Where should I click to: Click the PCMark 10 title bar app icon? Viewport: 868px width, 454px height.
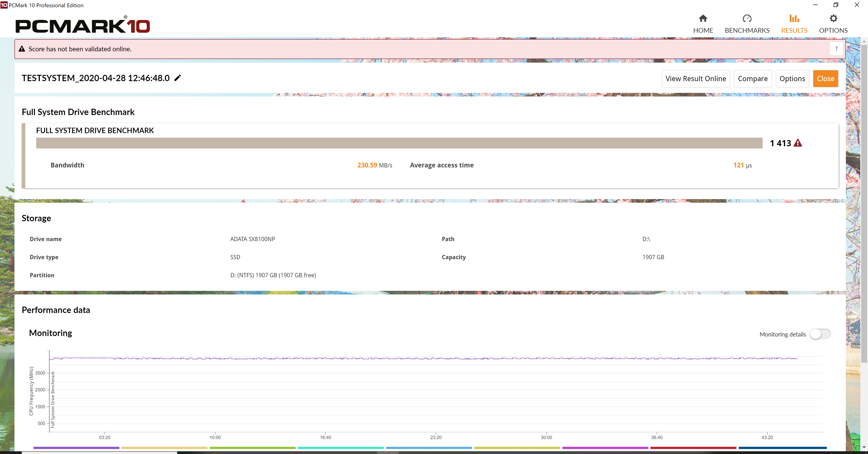pos(4,5)
